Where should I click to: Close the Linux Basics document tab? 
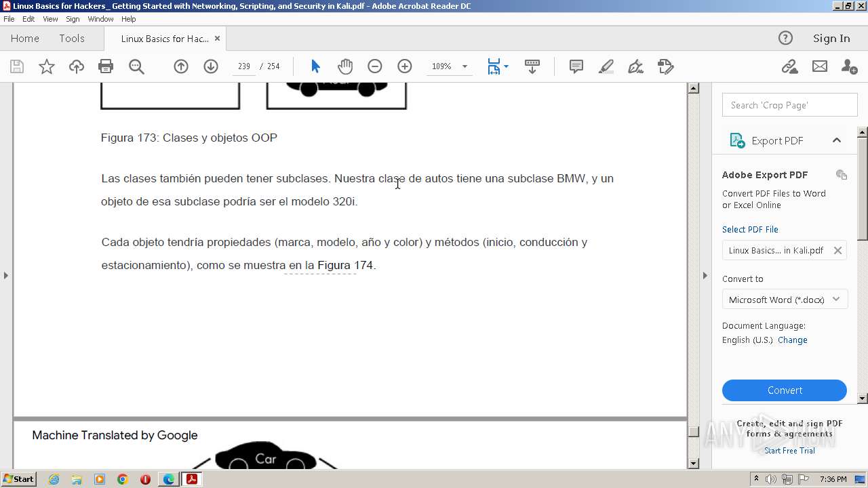point(217,38)
